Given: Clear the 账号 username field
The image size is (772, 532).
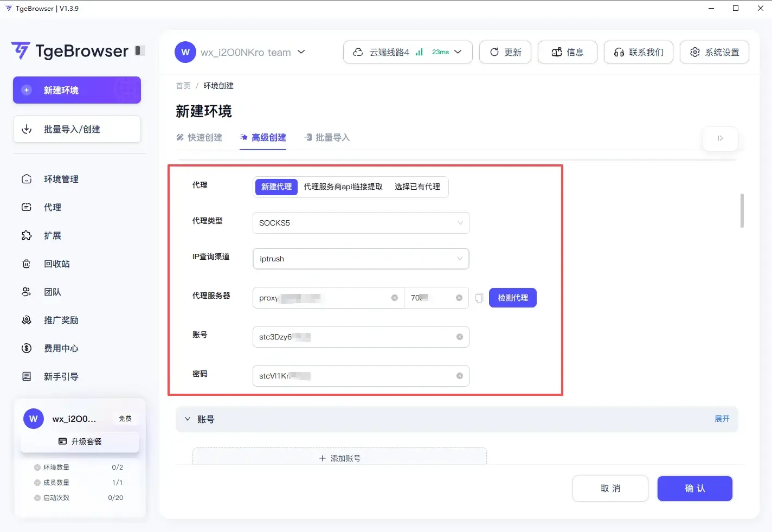Looking at the screenshot, I should (x=460, y=337).
